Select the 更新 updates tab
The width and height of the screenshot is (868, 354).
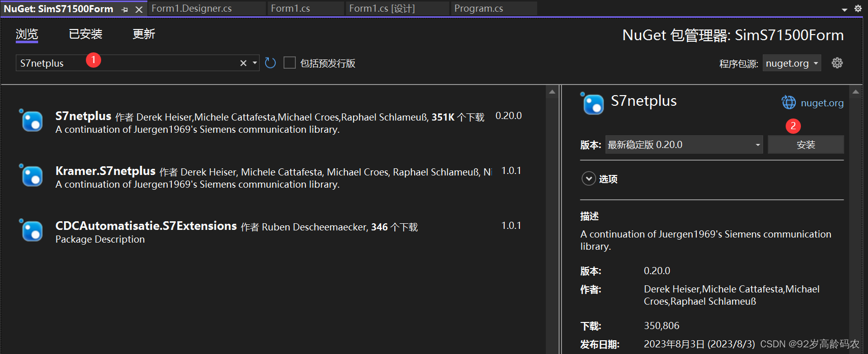click(x=144, y=34)
